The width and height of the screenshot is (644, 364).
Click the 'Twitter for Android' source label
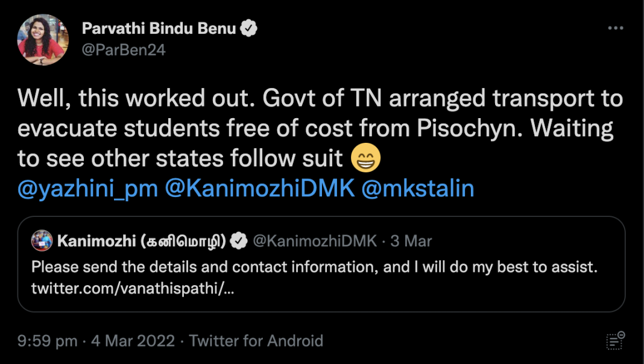256,340
